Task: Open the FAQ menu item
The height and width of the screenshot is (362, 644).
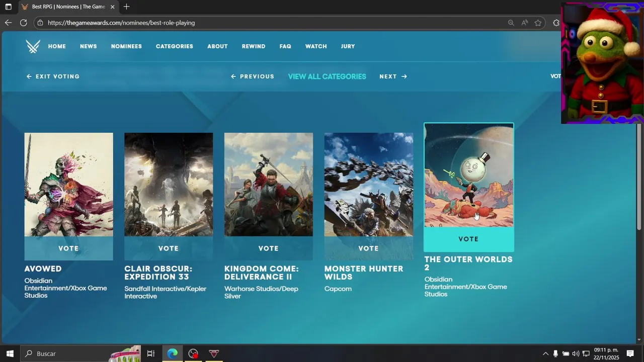Action: [285, 46]
